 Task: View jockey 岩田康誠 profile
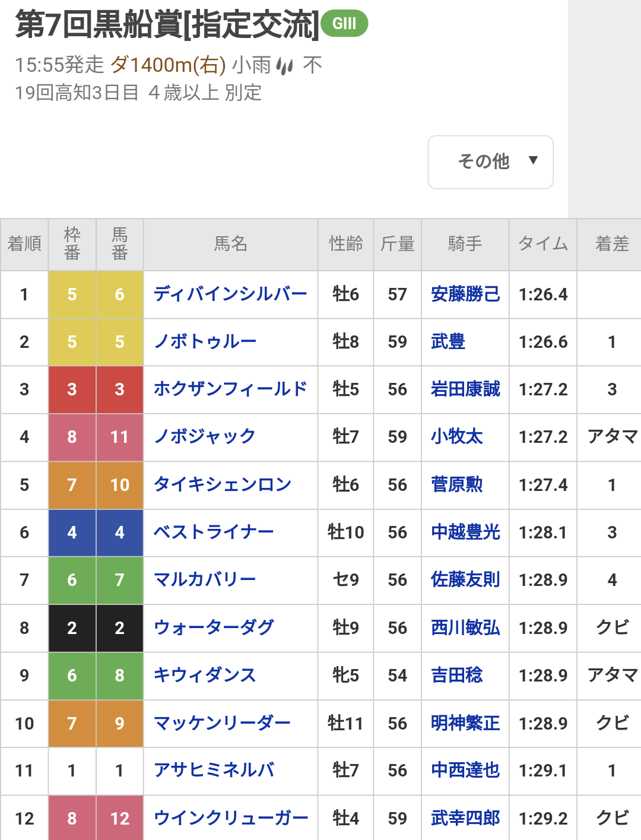[465, 389]
